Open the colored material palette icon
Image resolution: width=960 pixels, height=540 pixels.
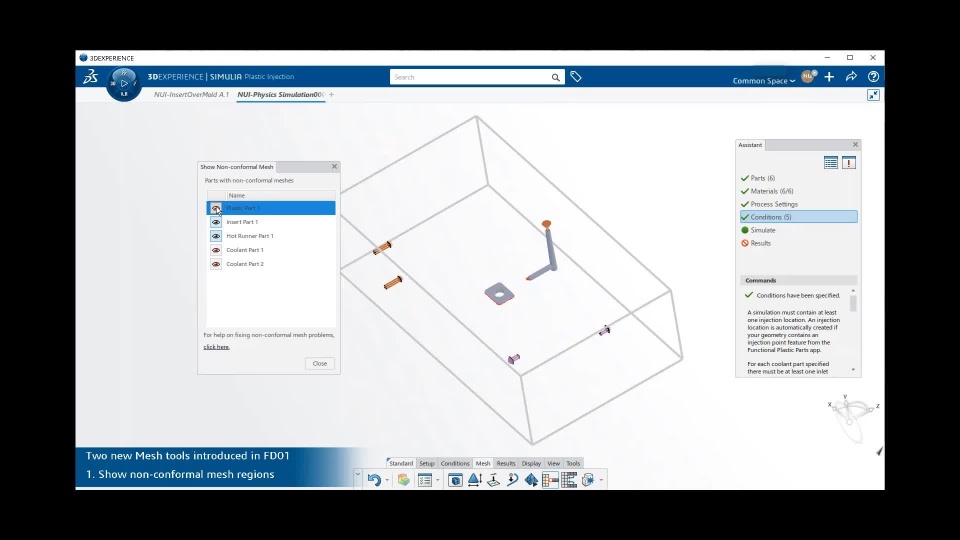[403, 480]
